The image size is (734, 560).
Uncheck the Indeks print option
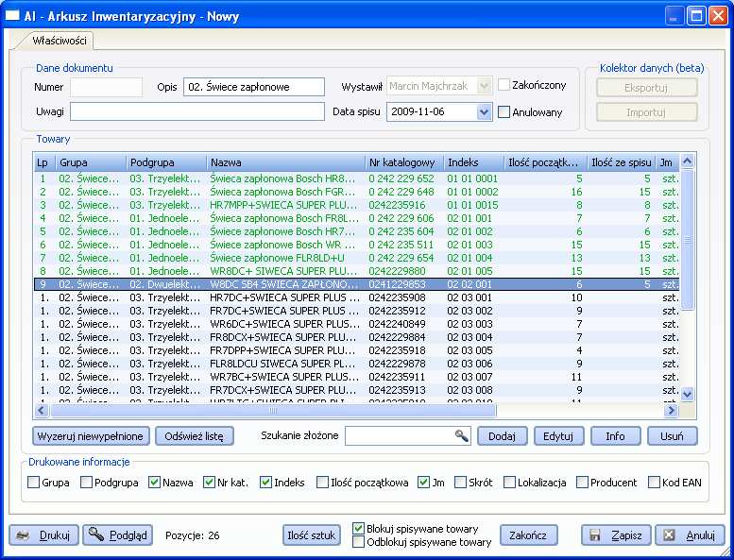pos(265,482)
